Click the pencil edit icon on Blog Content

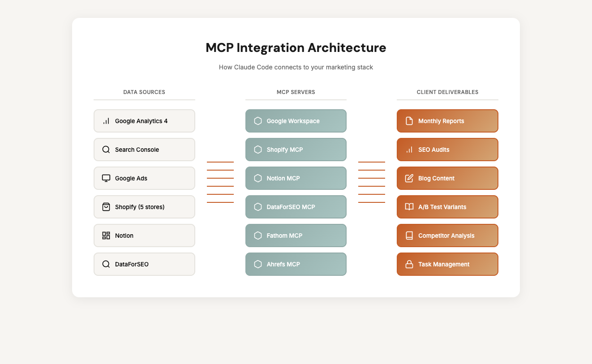409,178
